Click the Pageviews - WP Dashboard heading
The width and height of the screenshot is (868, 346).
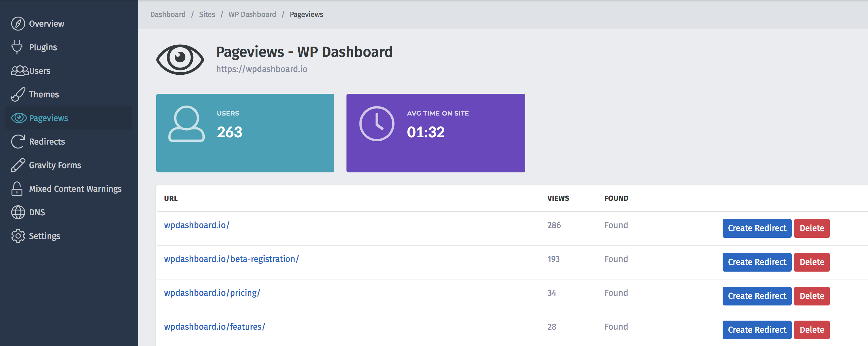point(304,52)
